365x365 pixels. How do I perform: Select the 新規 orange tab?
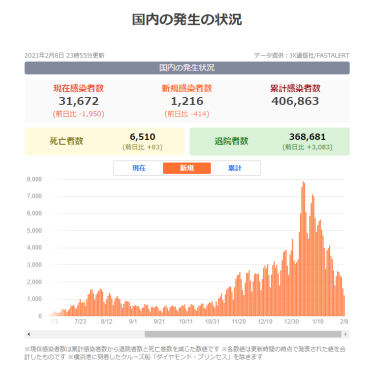[x=187, y=168]
